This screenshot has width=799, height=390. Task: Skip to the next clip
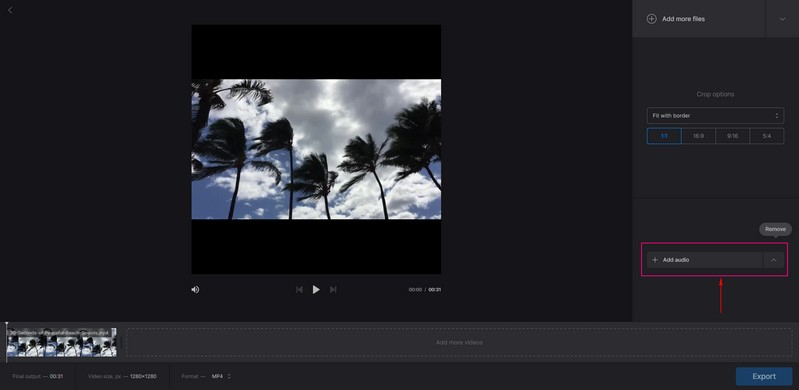pyautogui.click(x=333, y=290)
